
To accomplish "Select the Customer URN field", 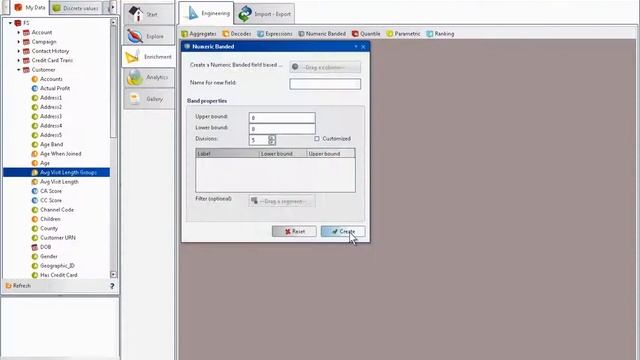I will coord(58,238).
